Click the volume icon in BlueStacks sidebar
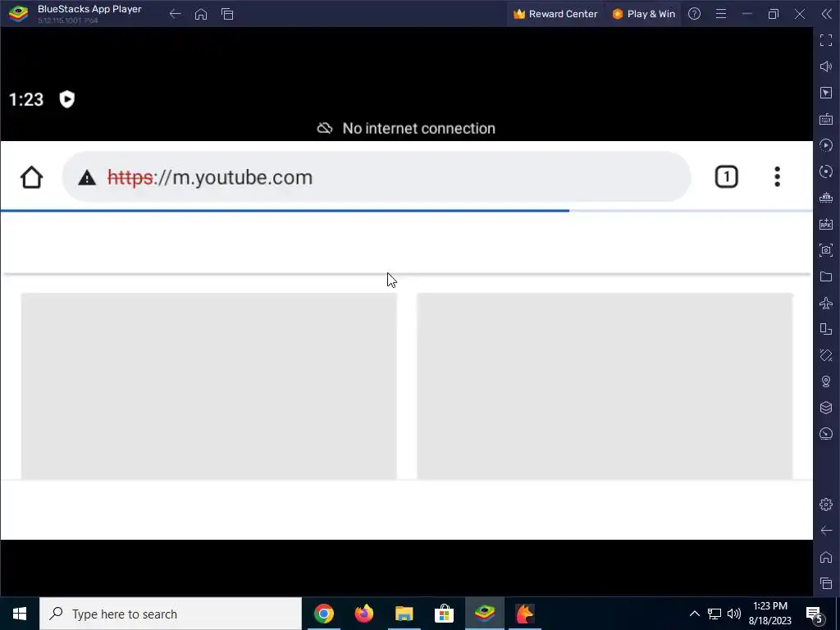 (826, 66)
